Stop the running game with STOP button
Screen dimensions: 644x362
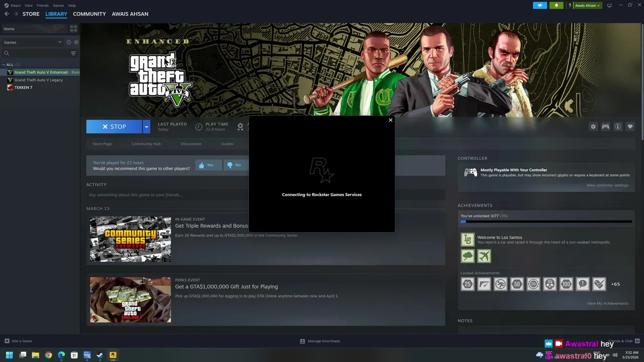114,127
